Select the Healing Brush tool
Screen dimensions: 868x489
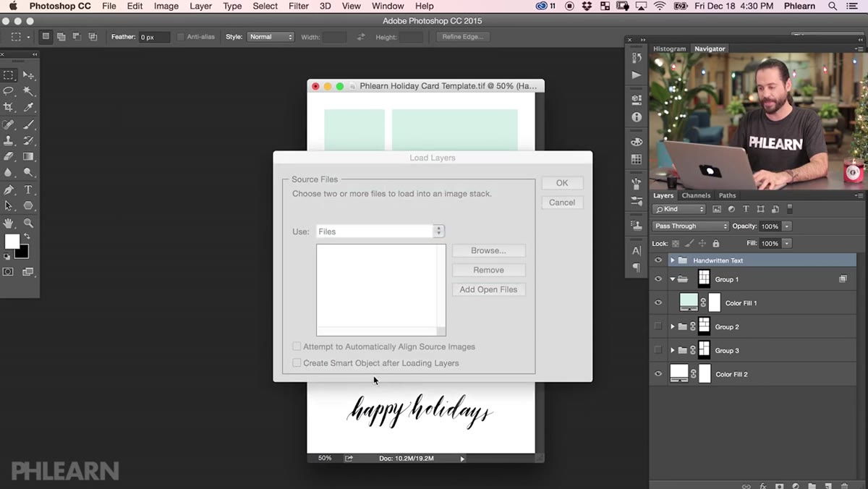[9, 124]
